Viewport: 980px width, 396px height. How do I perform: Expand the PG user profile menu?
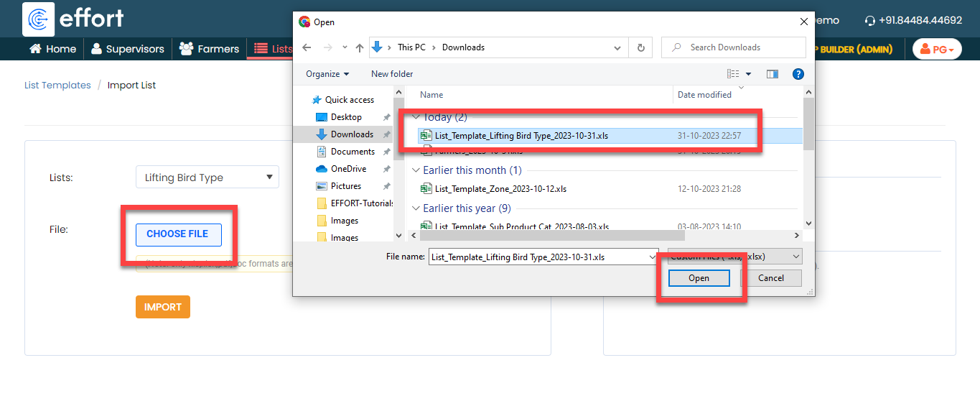[936, 49]
